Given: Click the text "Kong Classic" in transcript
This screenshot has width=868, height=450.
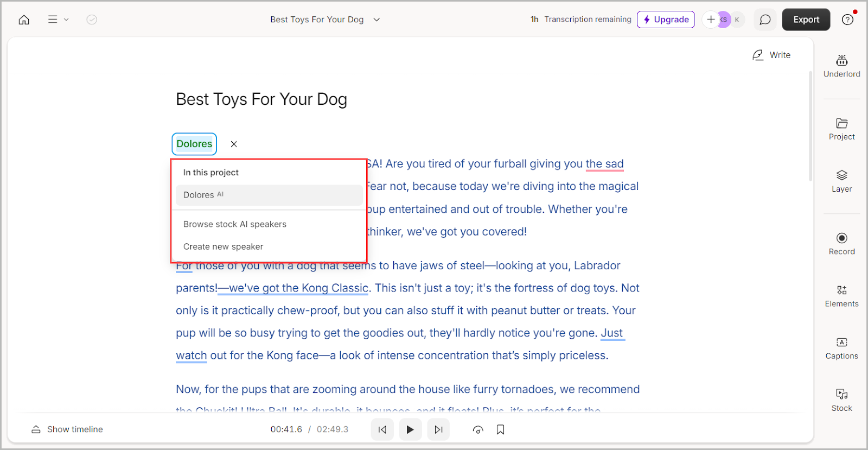Looking at the screenshot, I should [x=335, y=288].
